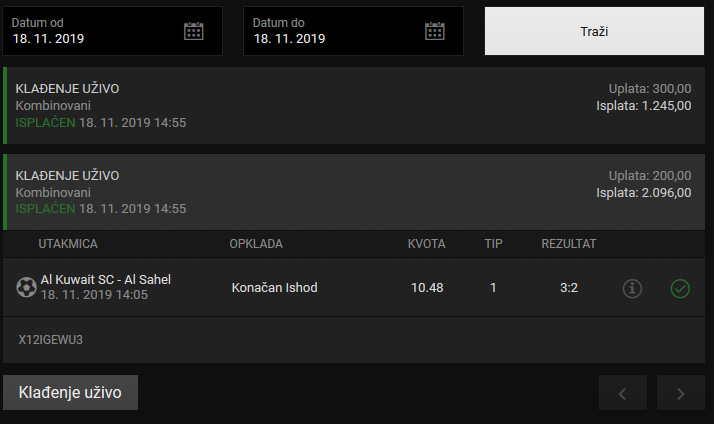
Task: Click the Konačan Ishod bet type
Action: point(275,288)
